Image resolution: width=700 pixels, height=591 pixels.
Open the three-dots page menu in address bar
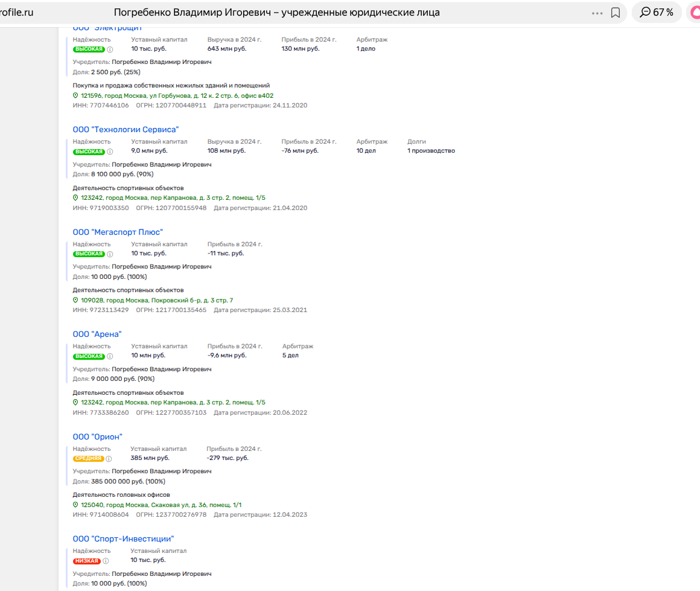tap(597, 13)
